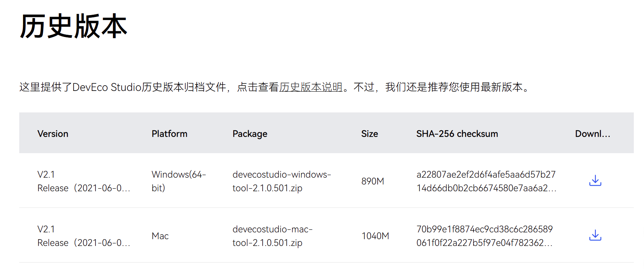Select the Version column header

[53, 134]
